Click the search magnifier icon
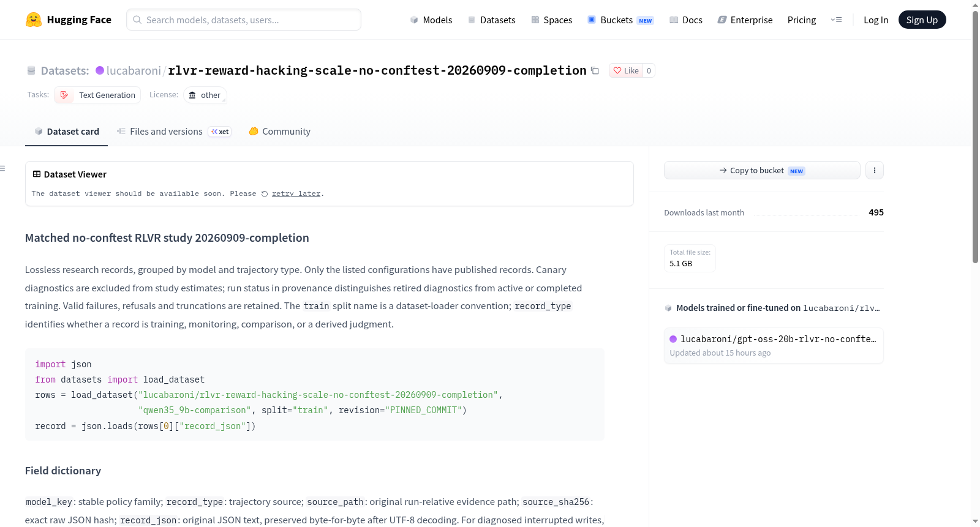980x527 pixels. point(137,20)
